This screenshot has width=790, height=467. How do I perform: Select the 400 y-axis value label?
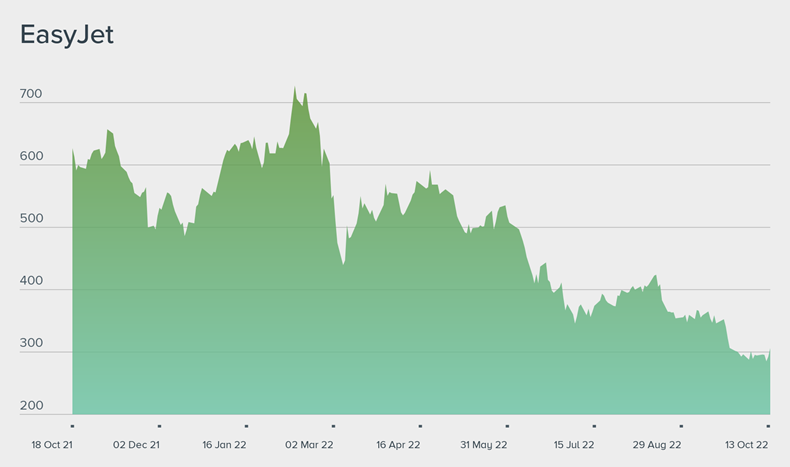click(x=31, y=282)
